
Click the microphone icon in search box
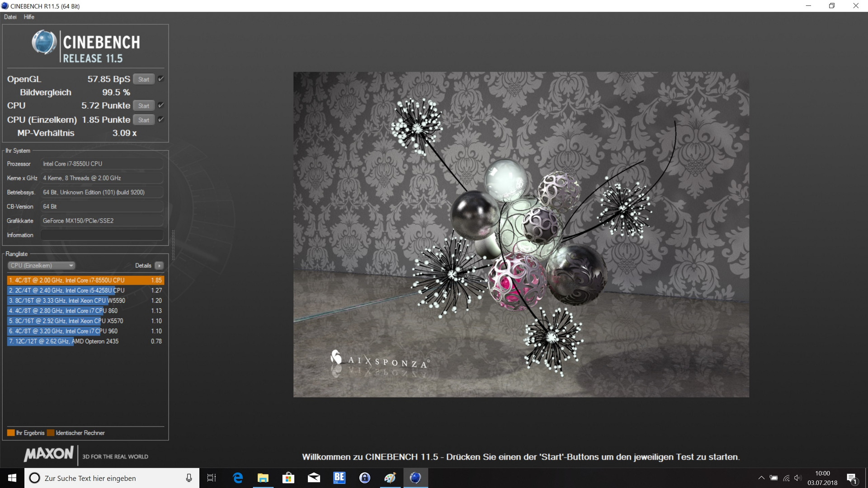click(189, 478)
